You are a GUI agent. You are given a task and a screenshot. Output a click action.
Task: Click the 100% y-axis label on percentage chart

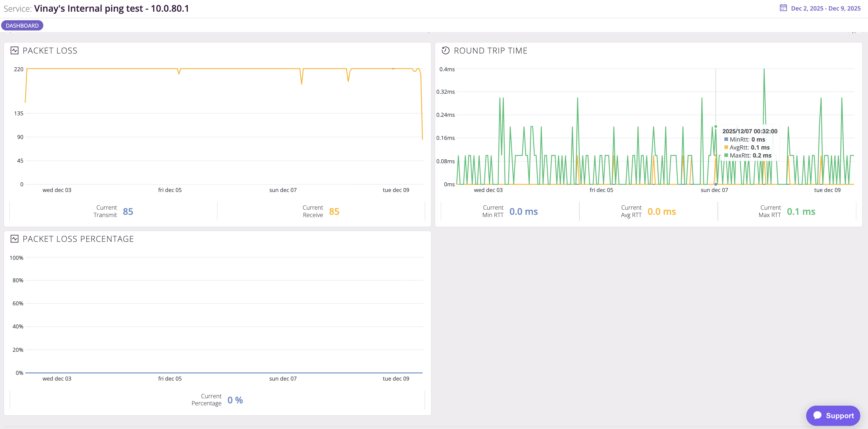coord(17,258)
